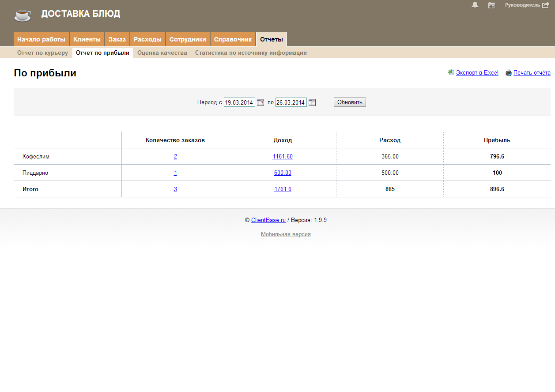Click the logout arrow icon

545,5
